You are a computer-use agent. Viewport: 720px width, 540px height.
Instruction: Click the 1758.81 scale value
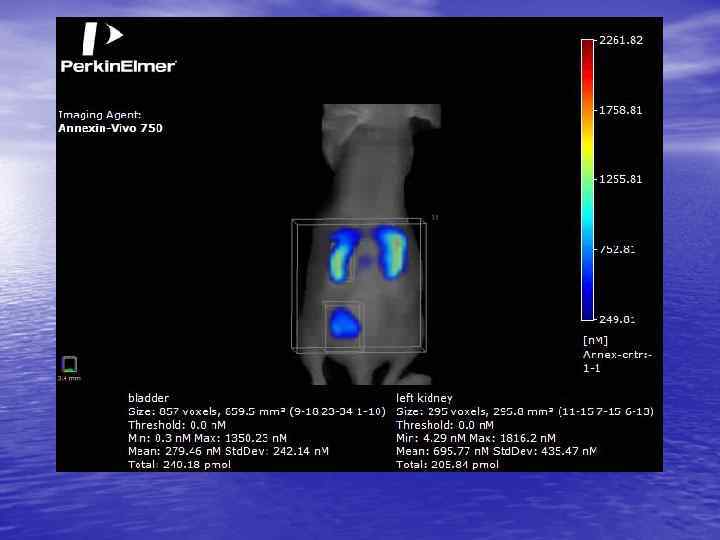(620, 110)
